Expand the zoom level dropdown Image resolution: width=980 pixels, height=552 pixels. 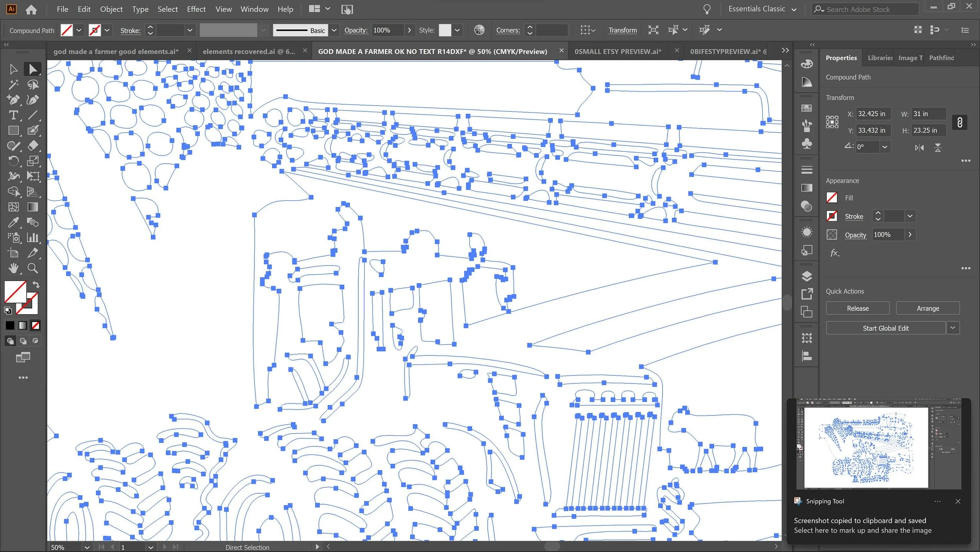tap(87, 547)
